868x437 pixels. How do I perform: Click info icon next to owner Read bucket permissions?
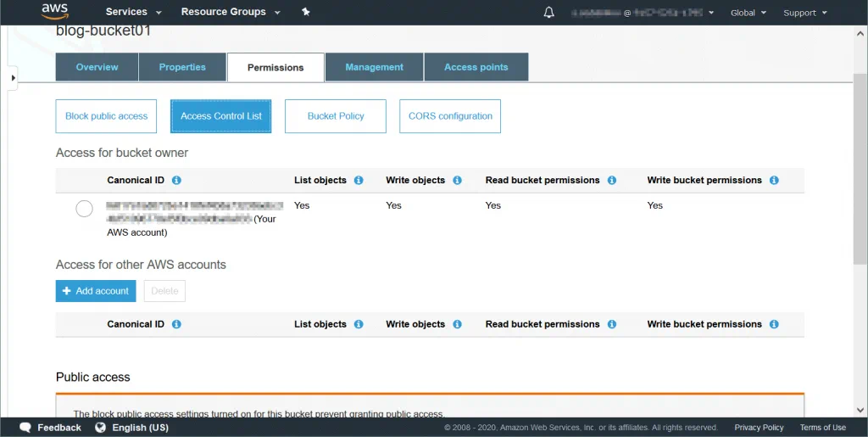pyautogui.click(x=612, y=181)
